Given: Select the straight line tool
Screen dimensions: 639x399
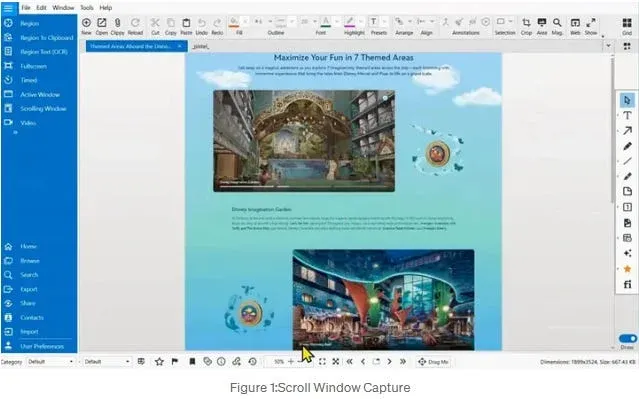Looking at the screenshot, I should pyautogui.click(x=627, y=161).
